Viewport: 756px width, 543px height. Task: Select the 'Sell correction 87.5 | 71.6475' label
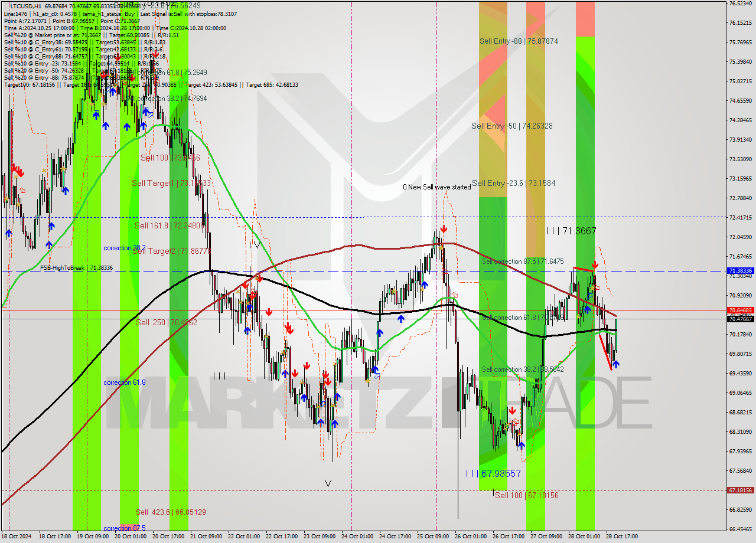pyautogui.click(x=523, y=261)
